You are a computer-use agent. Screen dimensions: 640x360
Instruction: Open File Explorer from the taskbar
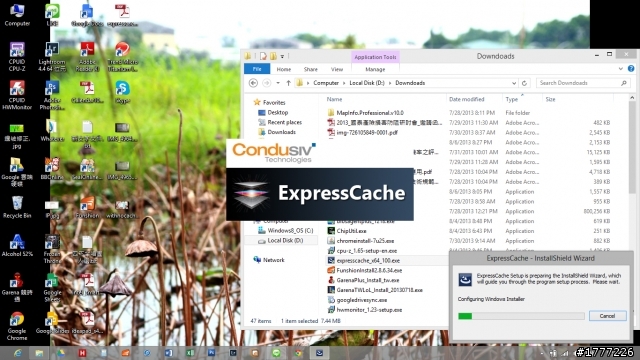[39, 353]
